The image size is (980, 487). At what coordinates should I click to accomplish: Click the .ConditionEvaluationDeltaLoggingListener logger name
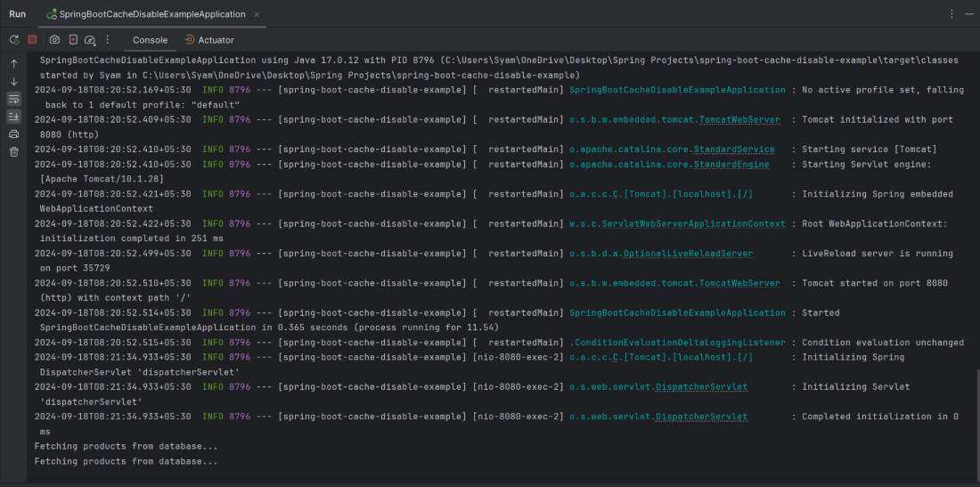[x=677, y=343]
